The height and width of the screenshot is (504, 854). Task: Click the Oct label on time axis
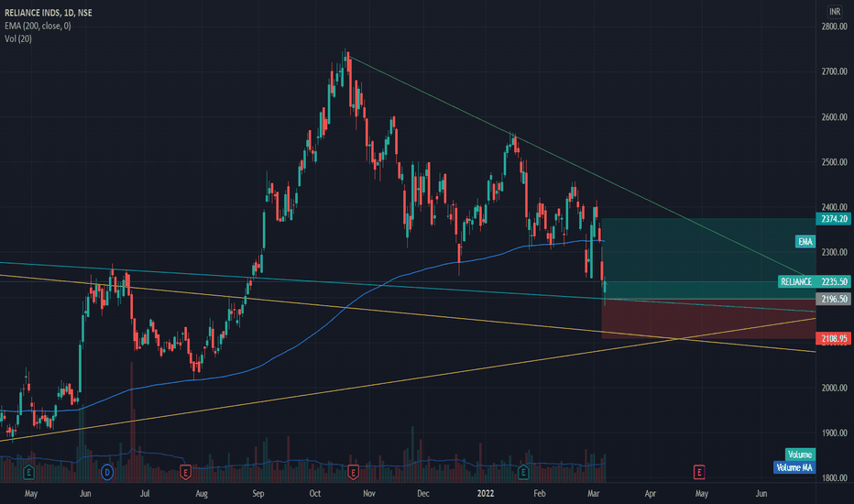315,494
